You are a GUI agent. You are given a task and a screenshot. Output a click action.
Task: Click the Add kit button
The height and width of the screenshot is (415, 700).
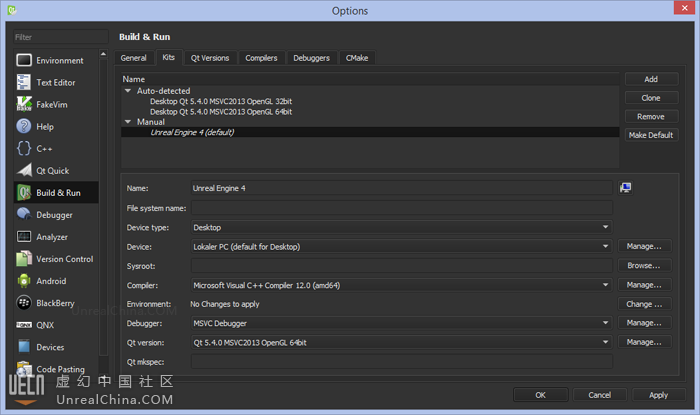pyautogui.click(x=651, y=79)
